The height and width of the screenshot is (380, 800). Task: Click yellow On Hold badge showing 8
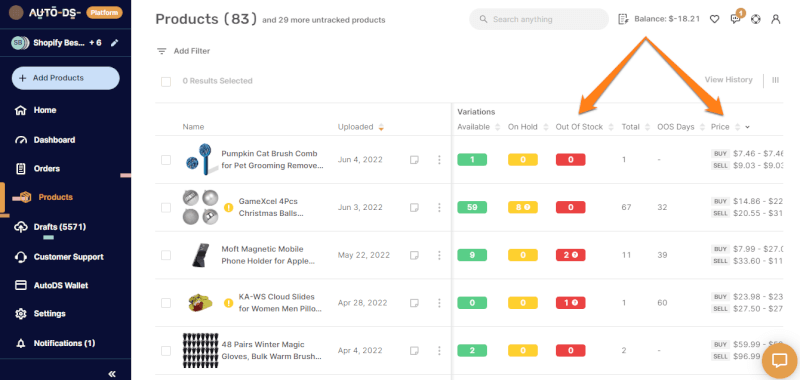click(x=522, y=208)
